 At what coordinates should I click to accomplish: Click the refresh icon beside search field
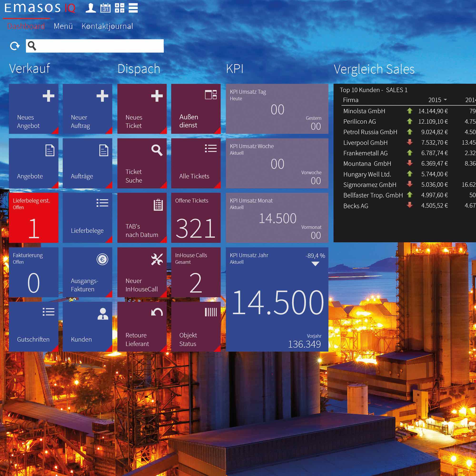(15, 46)
